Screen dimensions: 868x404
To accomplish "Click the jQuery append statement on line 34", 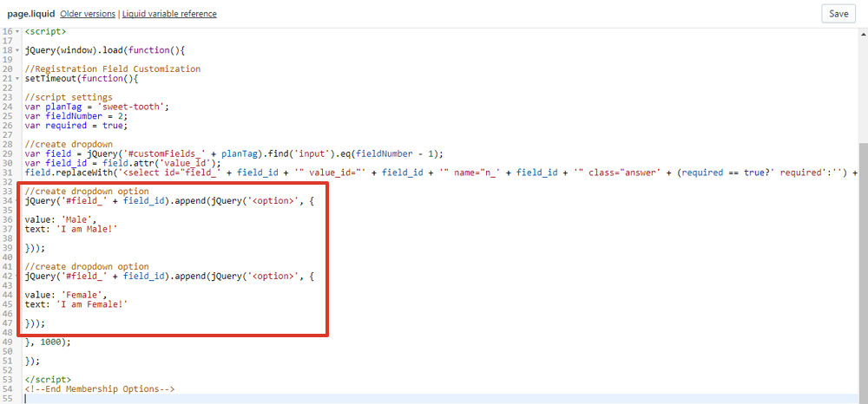I will [169, 201].
